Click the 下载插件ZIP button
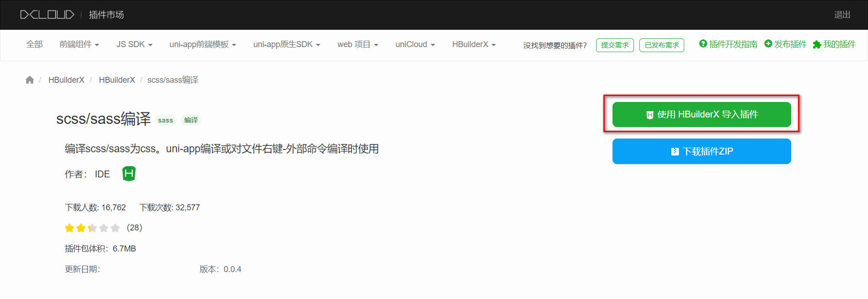The width and height of the screenshot is (868, 299). 701,151
